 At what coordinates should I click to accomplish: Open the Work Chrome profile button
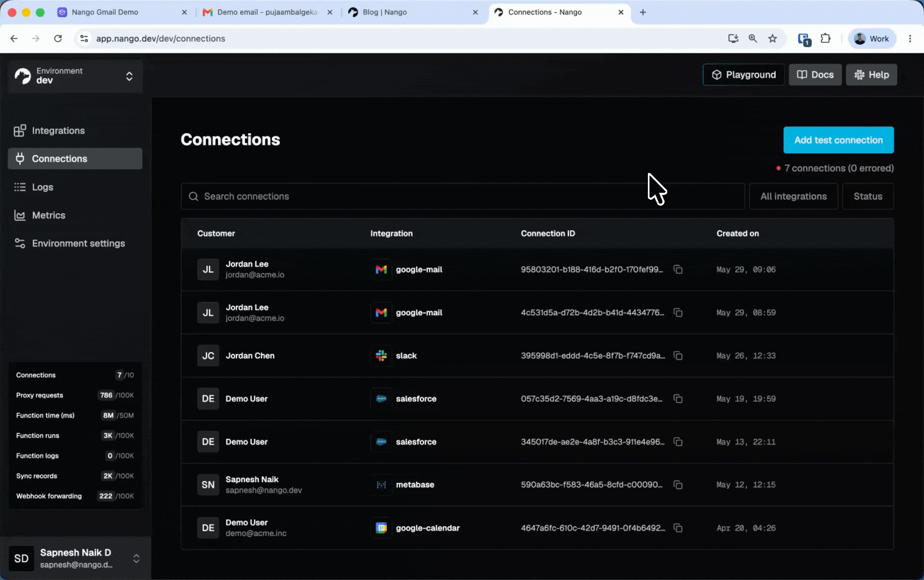pos(872,39)
